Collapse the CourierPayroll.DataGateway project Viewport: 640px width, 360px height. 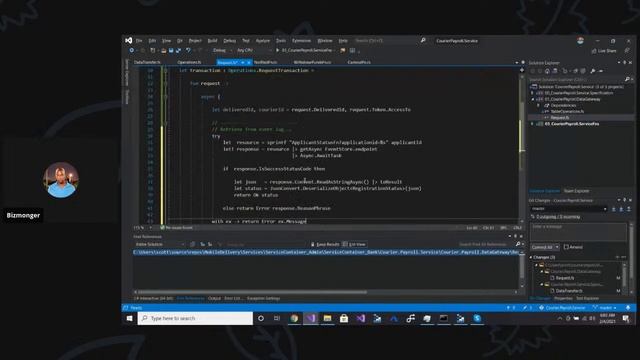coord(532,99)
